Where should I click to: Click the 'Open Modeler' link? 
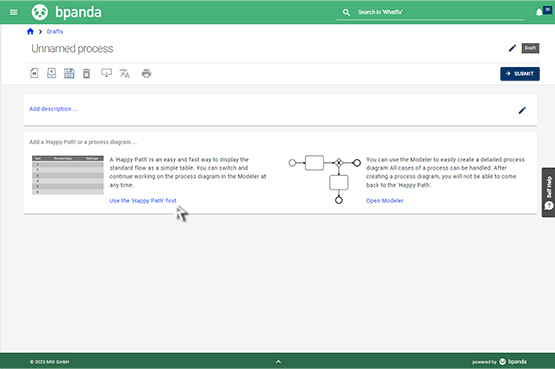click(x=385, y=201)
